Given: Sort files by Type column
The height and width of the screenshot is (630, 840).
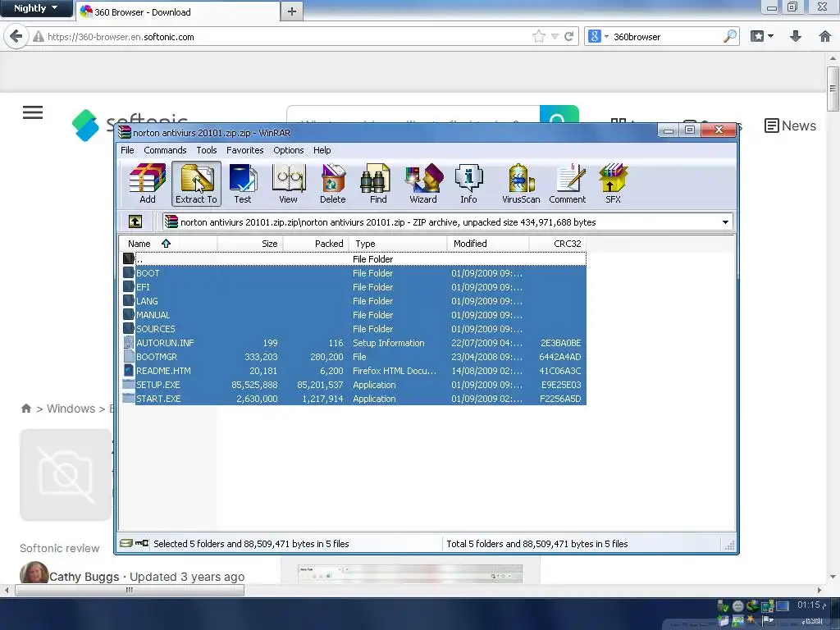Looking at the screenshot, I should click(398, 243).
